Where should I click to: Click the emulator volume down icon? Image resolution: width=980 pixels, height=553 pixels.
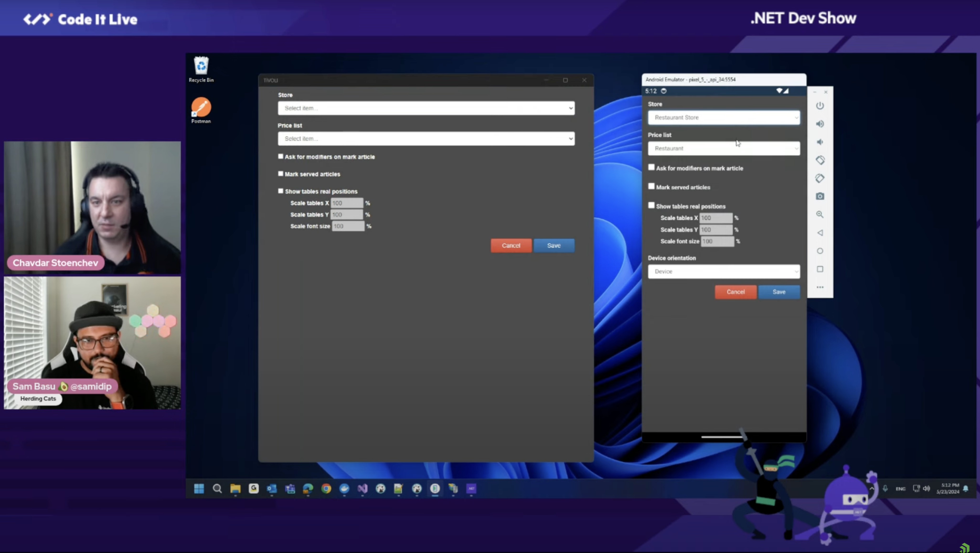pos(820,142)
